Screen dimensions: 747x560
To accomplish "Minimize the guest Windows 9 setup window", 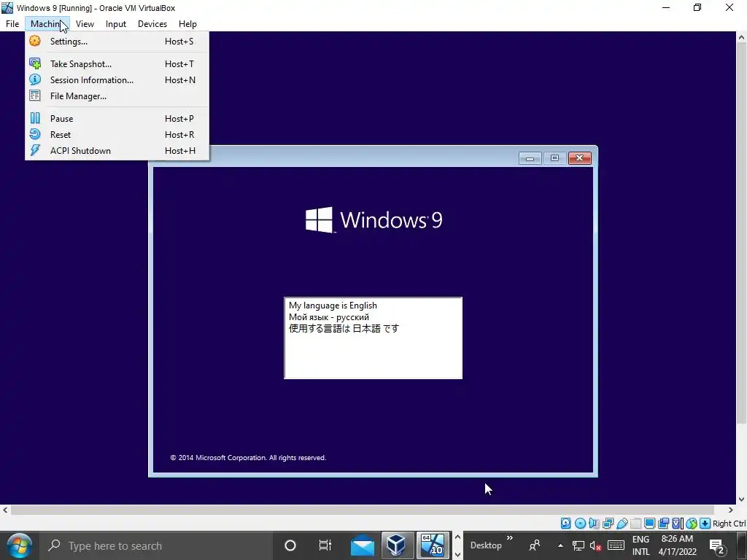I will tap(530, 158).
